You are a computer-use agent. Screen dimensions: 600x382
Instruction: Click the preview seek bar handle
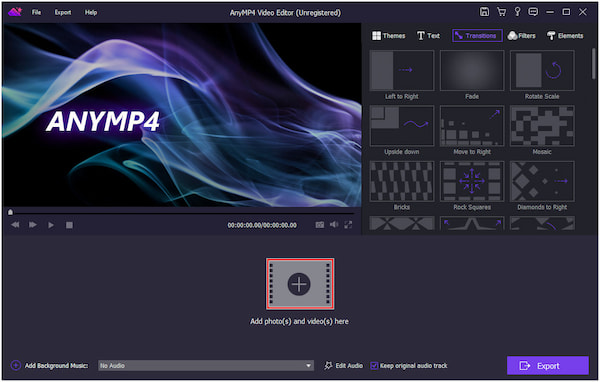[x=10, y=212]
